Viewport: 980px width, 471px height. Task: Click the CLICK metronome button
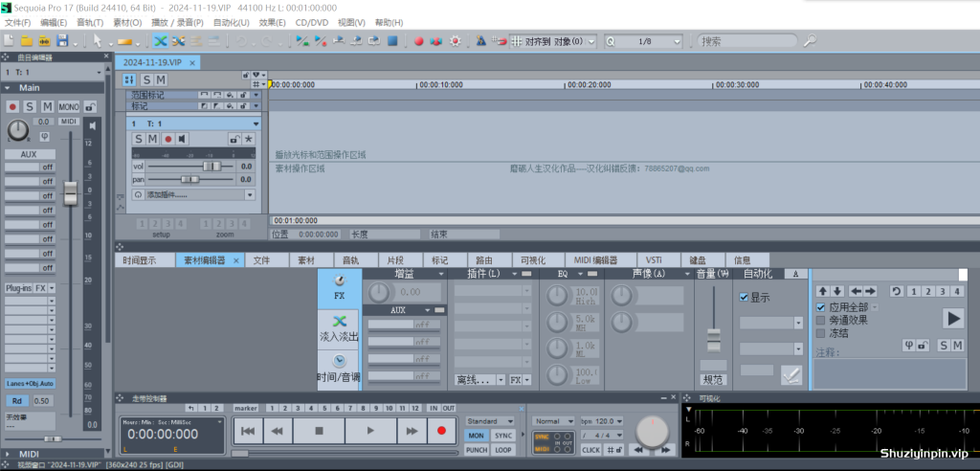coord(590,450)
